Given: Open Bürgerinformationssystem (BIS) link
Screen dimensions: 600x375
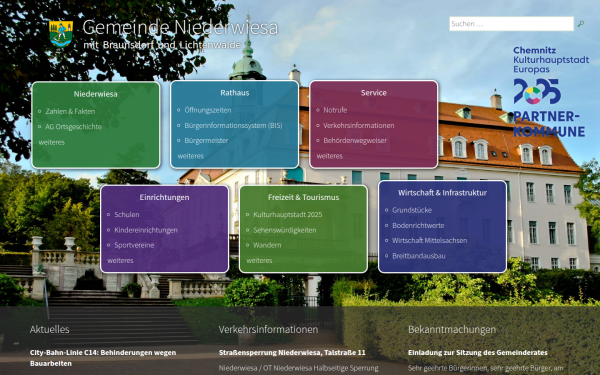Looking at the screenshot, I should [x=233, y=126].
